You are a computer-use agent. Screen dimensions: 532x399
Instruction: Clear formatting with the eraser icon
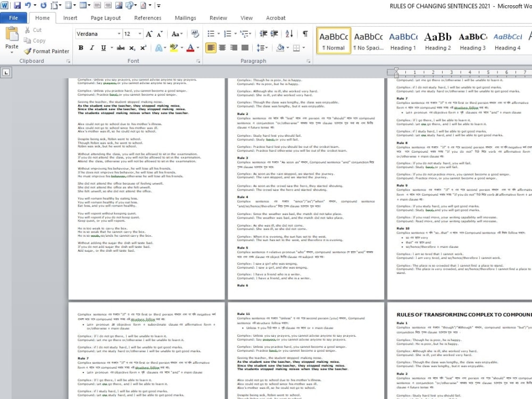coord(195,34)
